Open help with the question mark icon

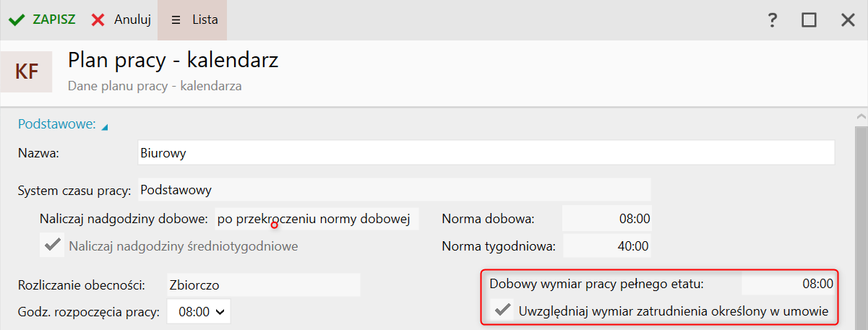pos(773,20)
